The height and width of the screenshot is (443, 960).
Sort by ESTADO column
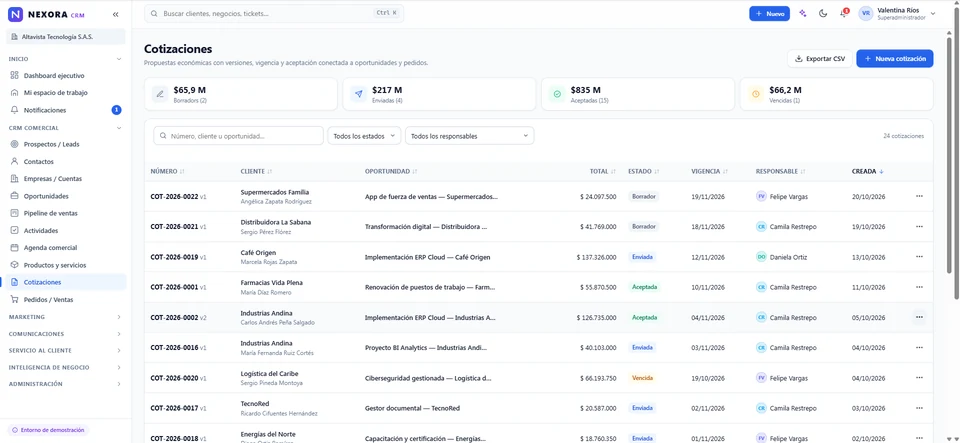[643, 171]
